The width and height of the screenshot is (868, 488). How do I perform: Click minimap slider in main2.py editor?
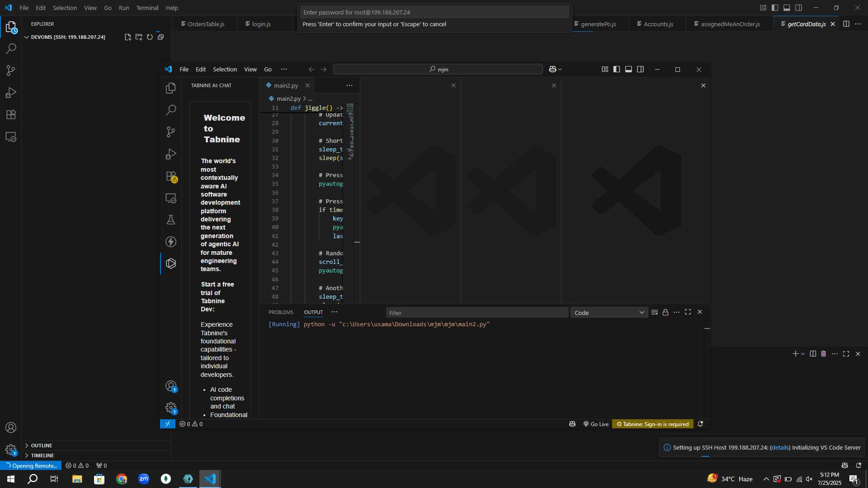(350, 131)
